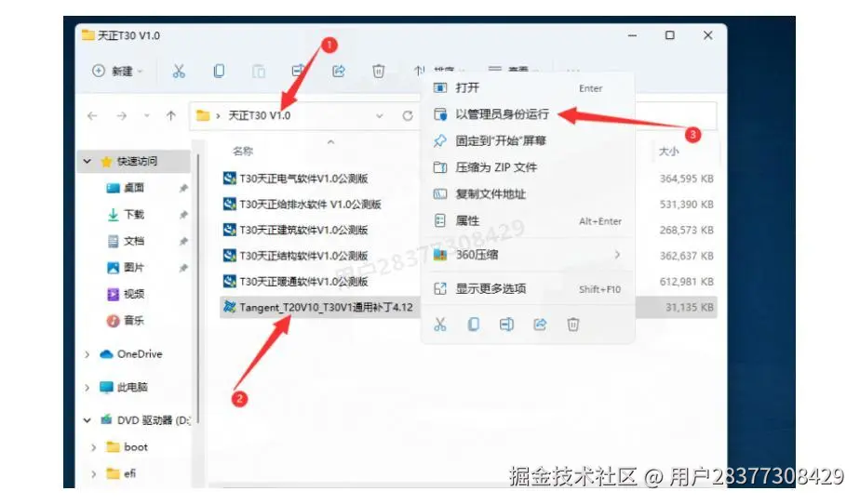Sort by the 名称 column header
Viewport: 860px width, 504px height.
coord(243,152)
